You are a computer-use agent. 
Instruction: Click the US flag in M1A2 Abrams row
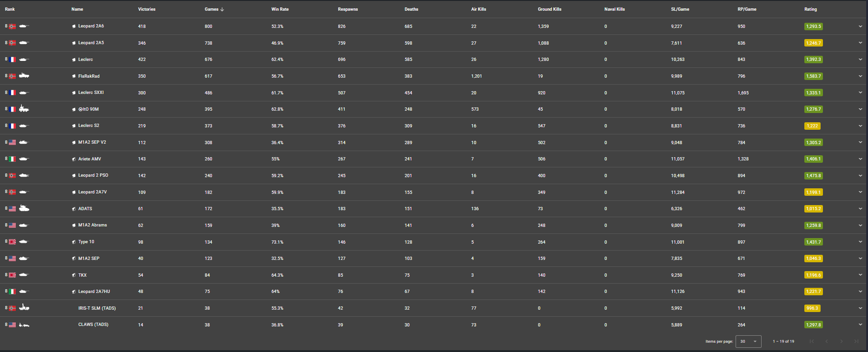click(13, 225)
